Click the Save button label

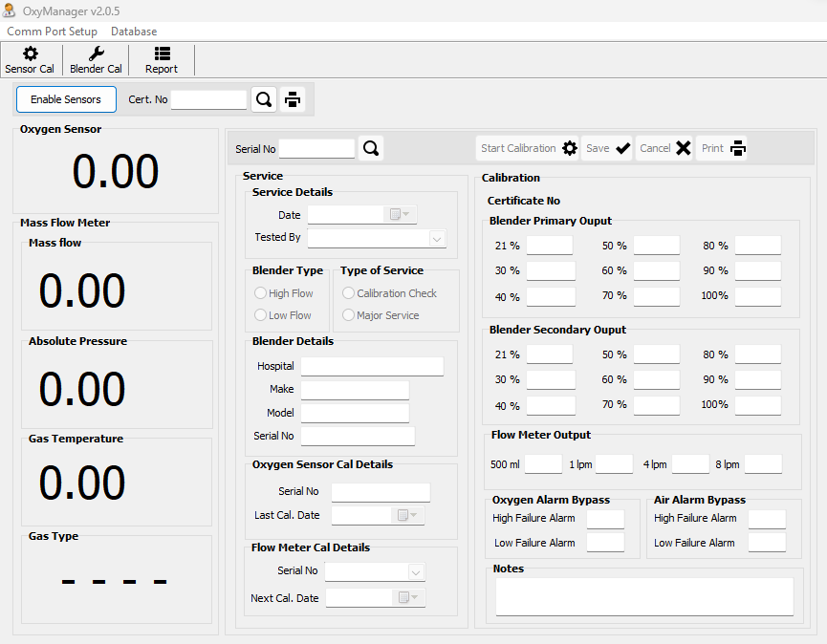point(598,148)
